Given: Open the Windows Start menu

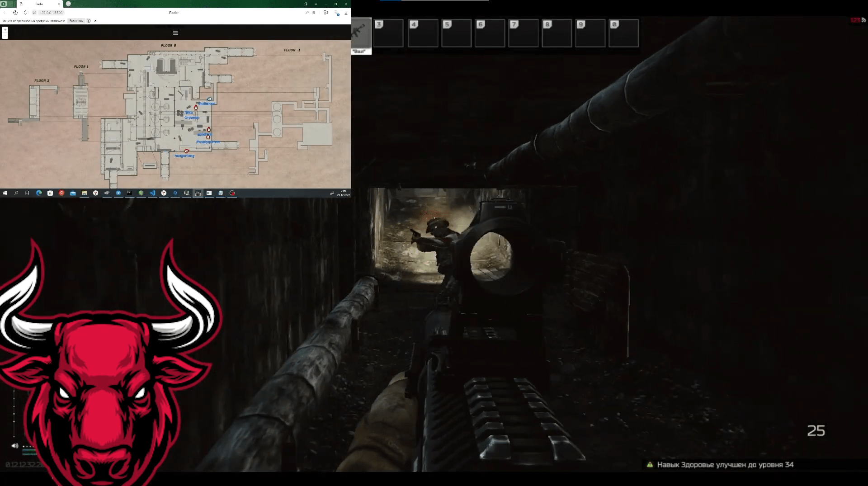Looking at the screenshot, I should coord(5,193).
